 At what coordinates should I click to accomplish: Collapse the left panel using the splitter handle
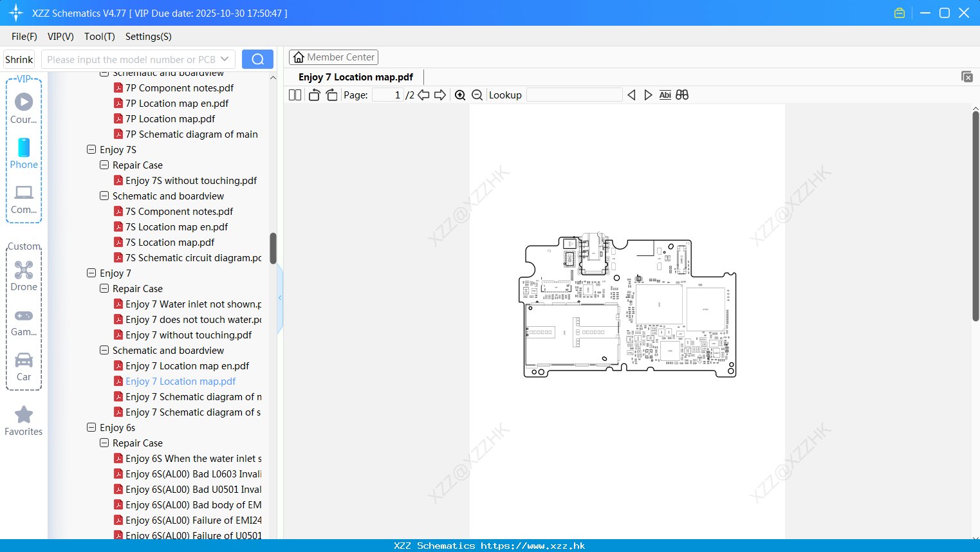280,298
